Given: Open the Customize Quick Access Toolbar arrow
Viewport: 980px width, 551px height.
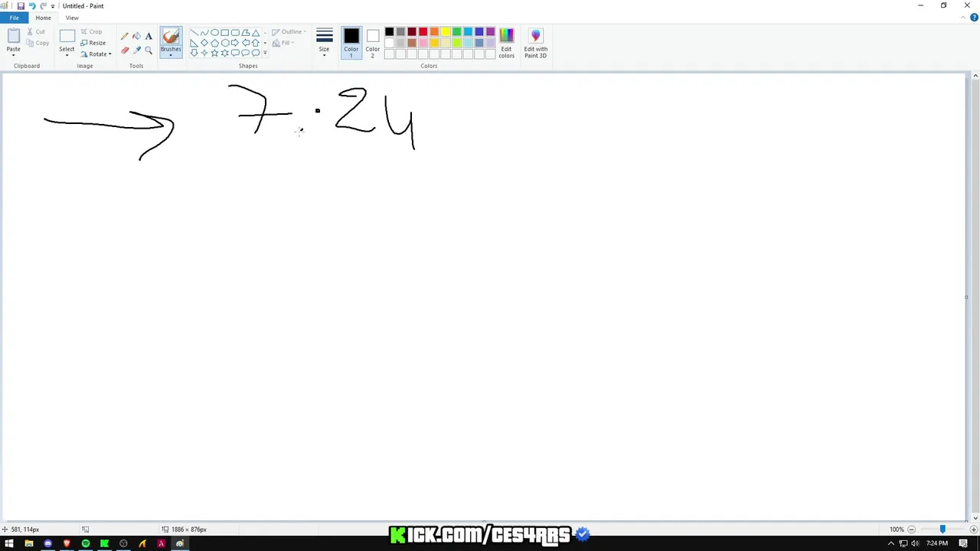Looking at the screenshot, I should pyautogui.click(x=53, y=6).
